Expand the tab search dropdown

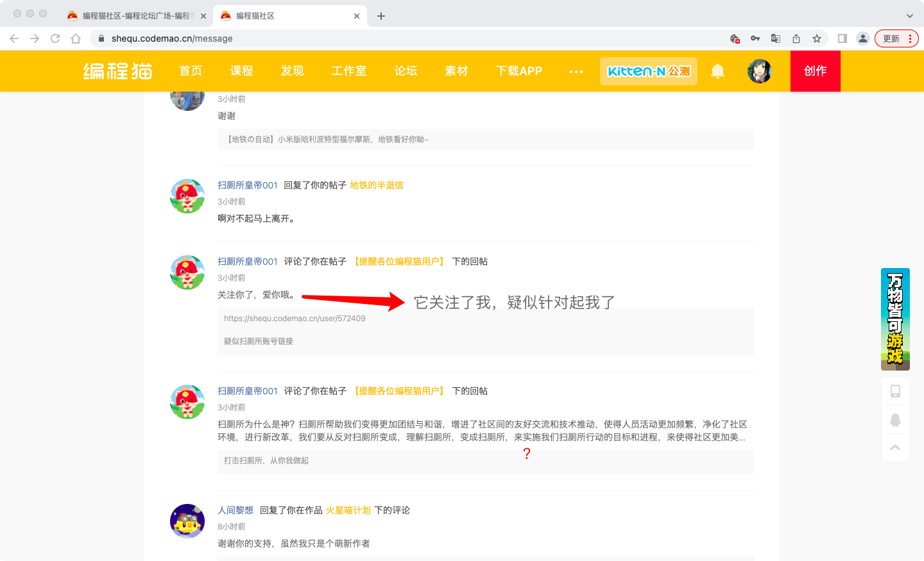tap(909, 16)
